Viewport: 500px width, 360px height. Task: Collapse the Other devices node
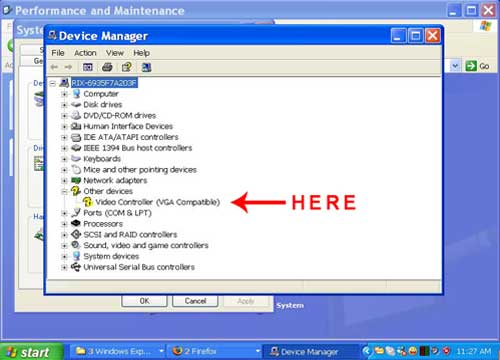tap(64, 191)
